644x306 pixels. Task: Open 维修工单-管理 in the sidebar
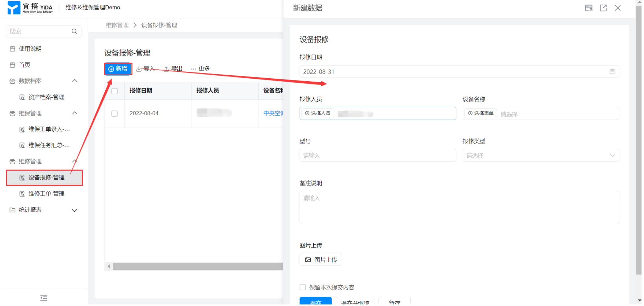(x=46, y=194)
